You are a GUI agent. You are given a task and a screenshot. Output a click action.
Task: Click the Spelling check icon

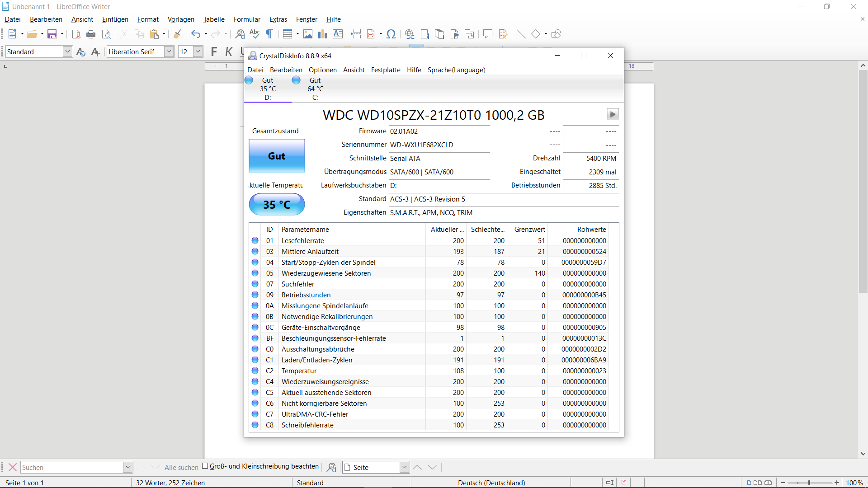pos(255,34)
